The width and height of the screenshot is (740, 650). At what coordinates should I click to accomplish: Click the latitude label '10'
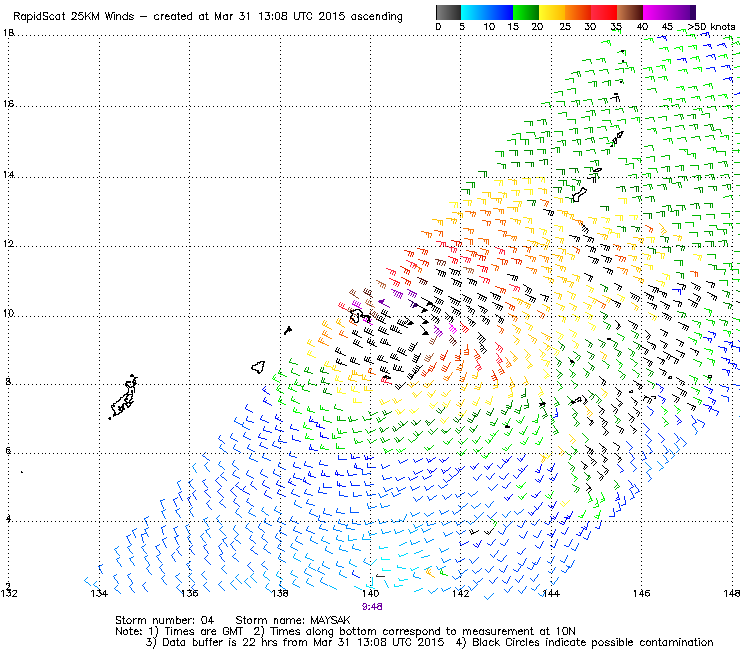tap(8, 313)
